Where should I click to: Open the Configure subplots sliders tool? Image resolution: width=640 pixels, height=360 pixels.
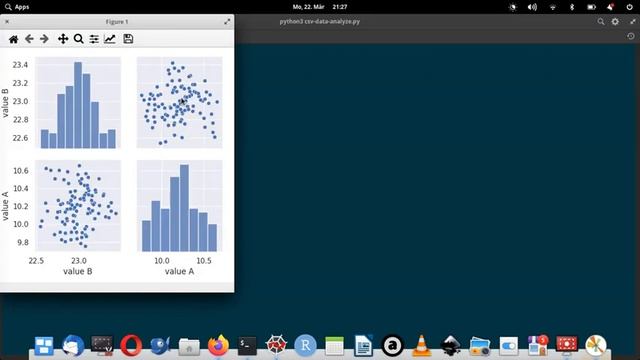tap(94, 39)
